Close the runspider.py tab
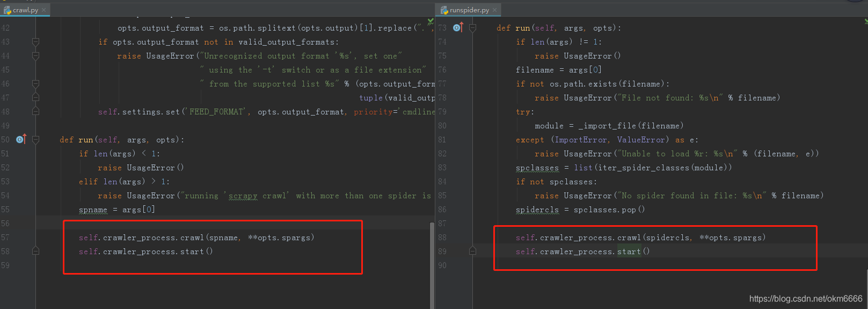Image resolution: width=868 pixels, height=309 pixels. click(494, 10)
